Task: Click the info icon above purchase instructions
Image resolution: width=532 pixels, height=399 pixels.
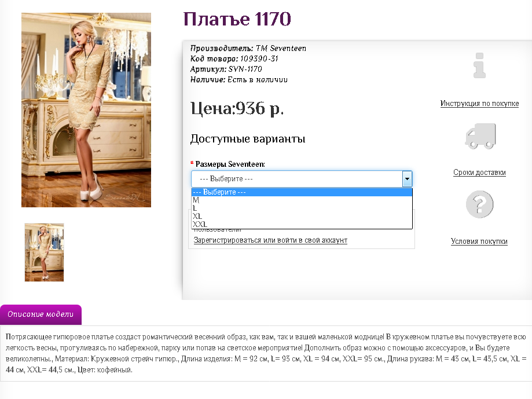Action: point(479,65)
